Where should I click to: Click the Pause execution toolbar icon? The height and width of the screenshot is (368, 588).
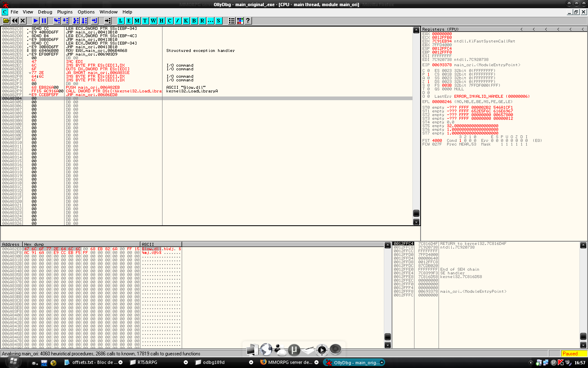pos(44,21)
